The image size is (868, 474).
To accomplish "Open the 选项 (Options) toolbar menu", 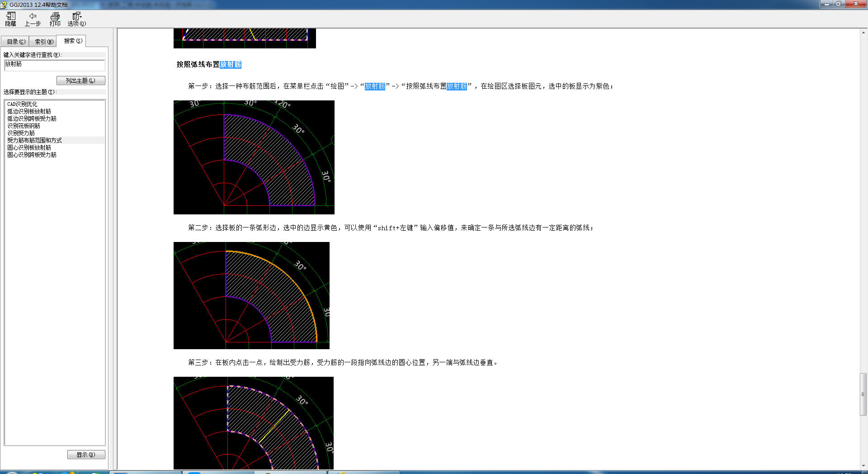I will [x=77, y=19].
